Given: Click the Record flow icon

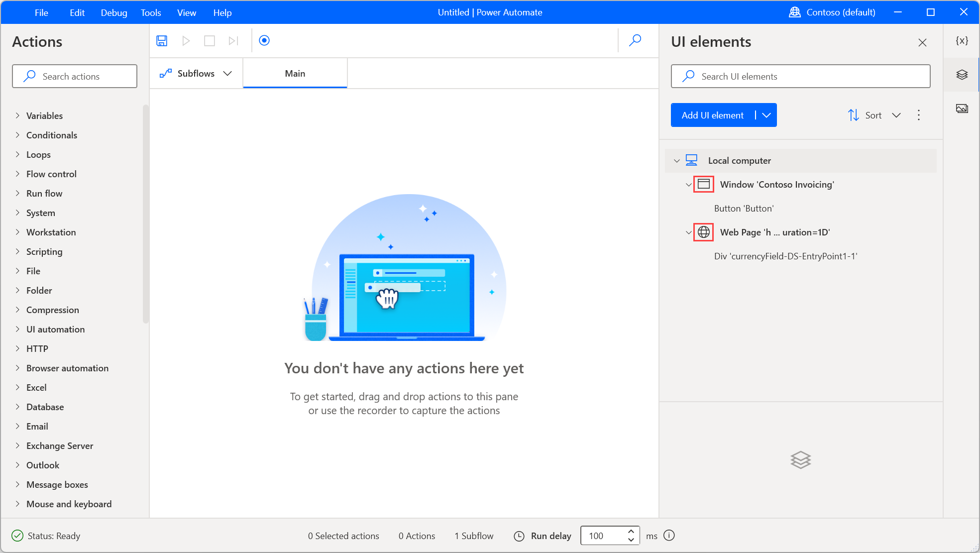Looking at the screenshot, I should pos(264,40).
